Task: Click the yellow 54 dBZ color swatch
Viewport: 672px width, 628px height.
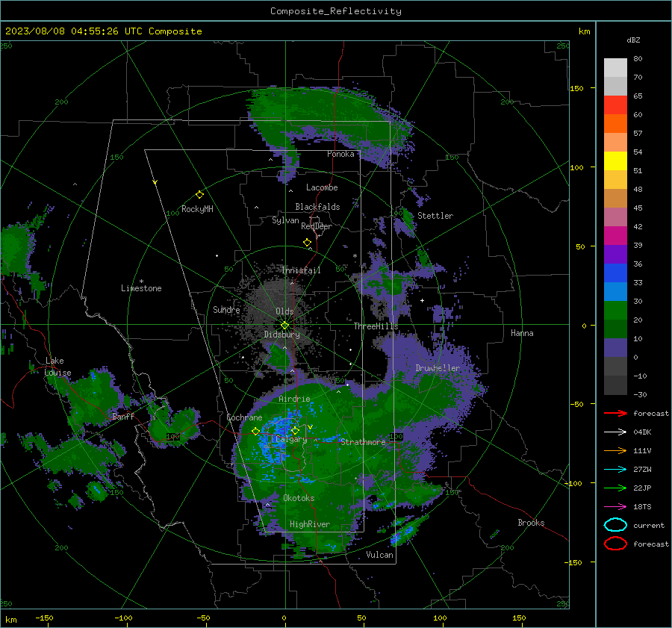Action: (x=615, y=161)
